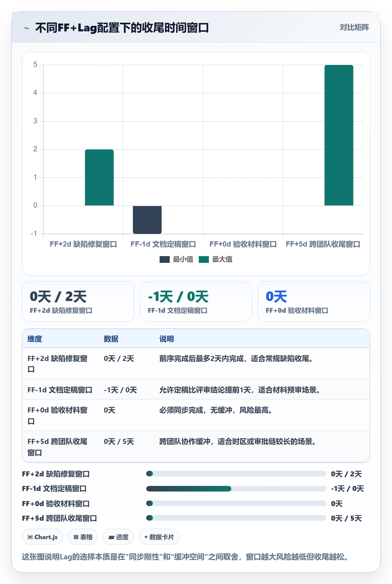
Task: Click the 进度 tag chip
Action: click(118, 537)
